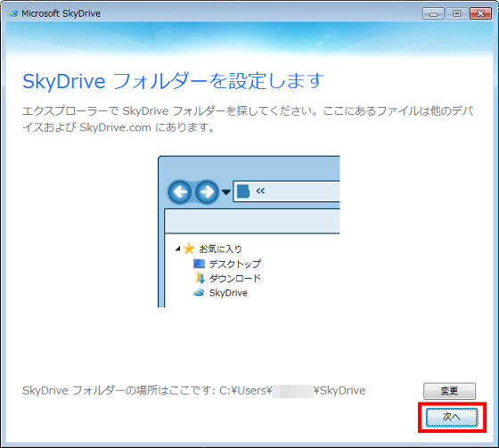Click the forward arrow in the Explorer illustration
This screenshot has height=448, width=499.
tap(207, 191)
